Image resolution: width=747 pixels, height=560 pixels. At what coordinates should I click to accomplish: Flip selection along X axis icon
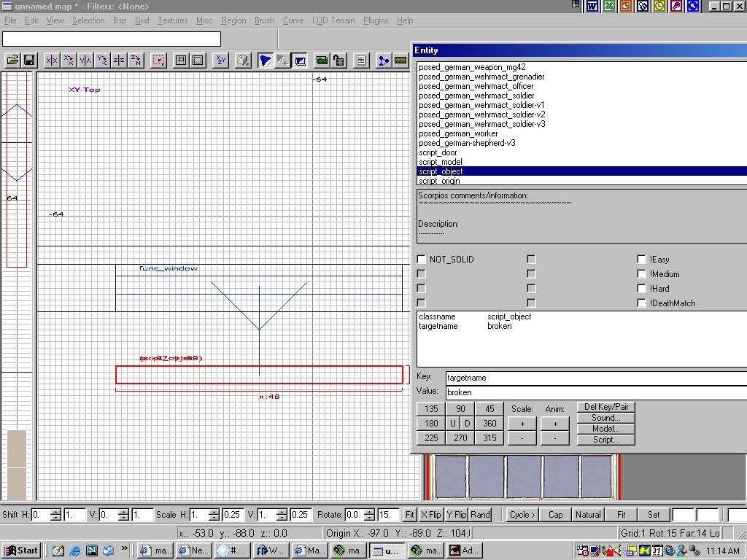52,61
